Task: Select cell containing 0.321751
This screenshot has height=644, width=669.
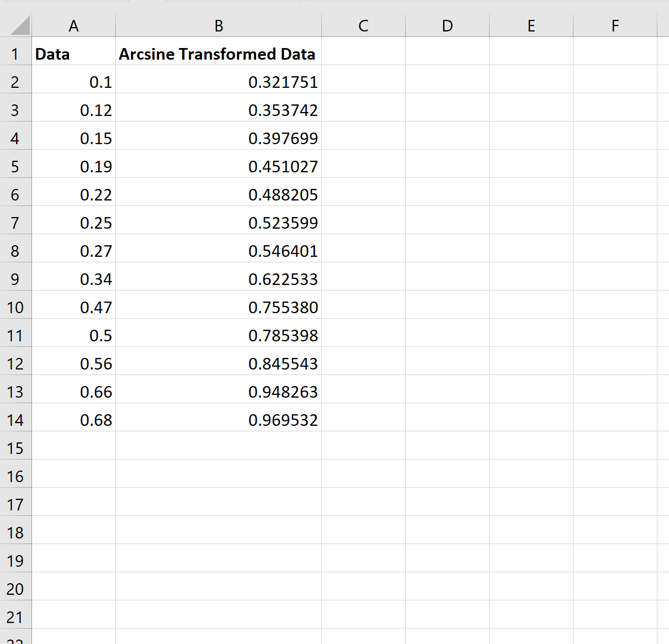Action: [219, 82]
